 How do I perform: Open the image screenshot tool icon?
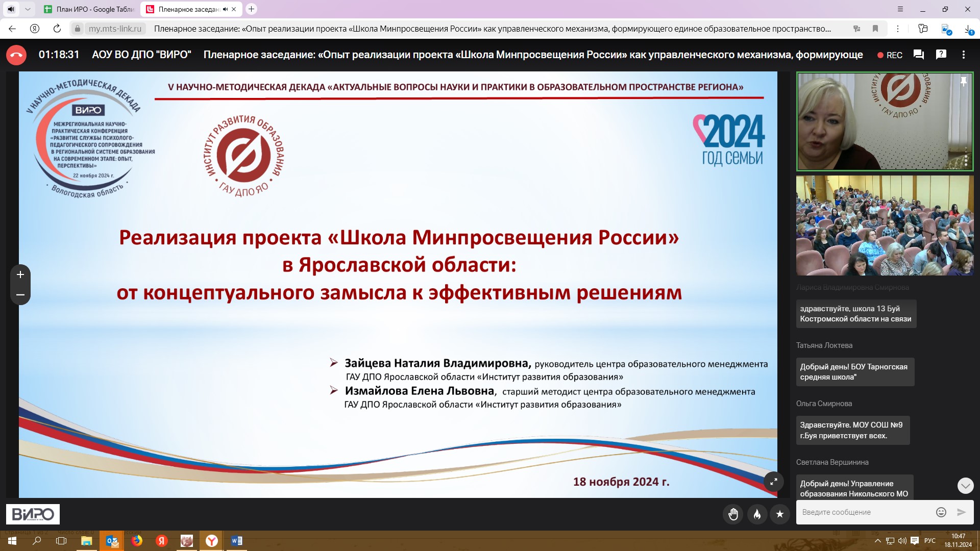click(946, 30)
